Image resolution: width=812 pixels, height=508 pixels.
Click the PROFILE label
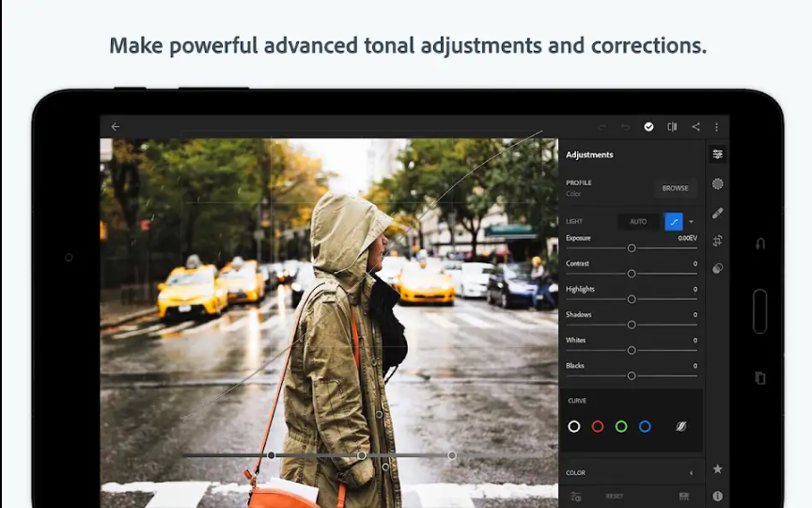coord(578,183)
